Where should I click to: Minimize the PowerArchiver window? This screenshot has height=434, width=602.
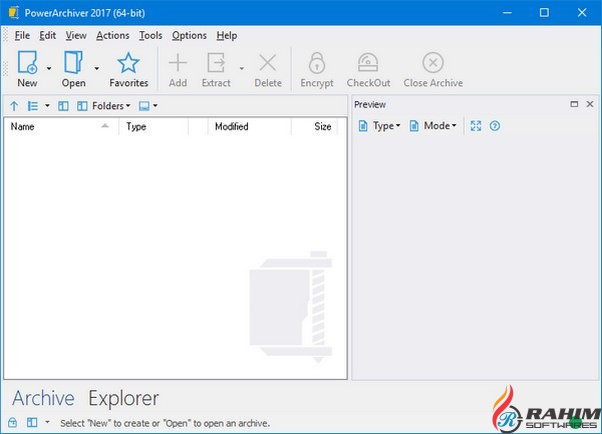coord(507,13)
